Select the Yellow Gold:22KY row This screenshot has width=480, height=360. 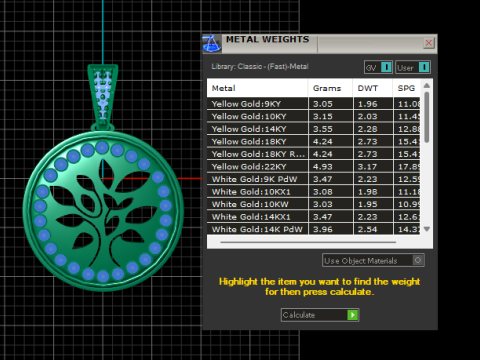[x=313, y=167]
